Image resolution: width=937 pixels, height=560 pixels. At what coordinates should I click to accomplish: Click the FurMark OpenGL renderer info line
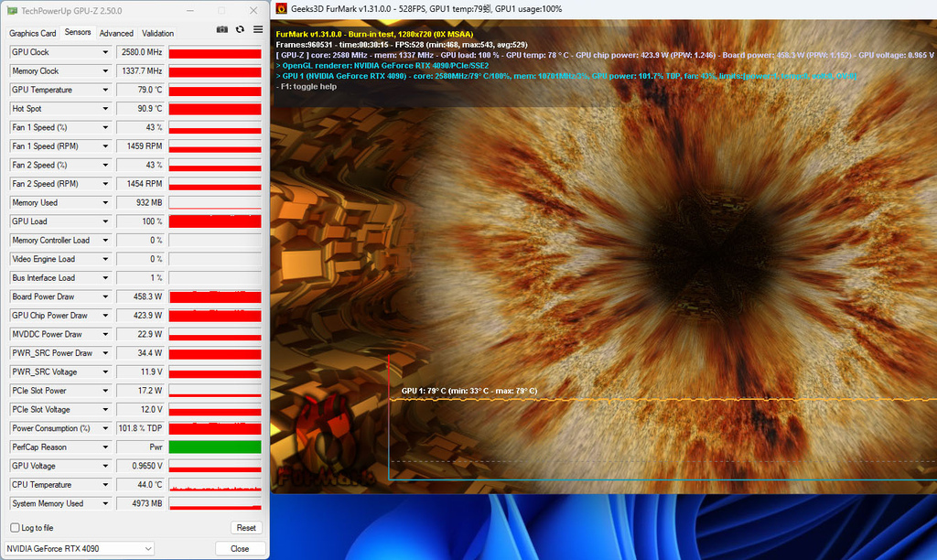pyautogui.click(x=382, y=66)
